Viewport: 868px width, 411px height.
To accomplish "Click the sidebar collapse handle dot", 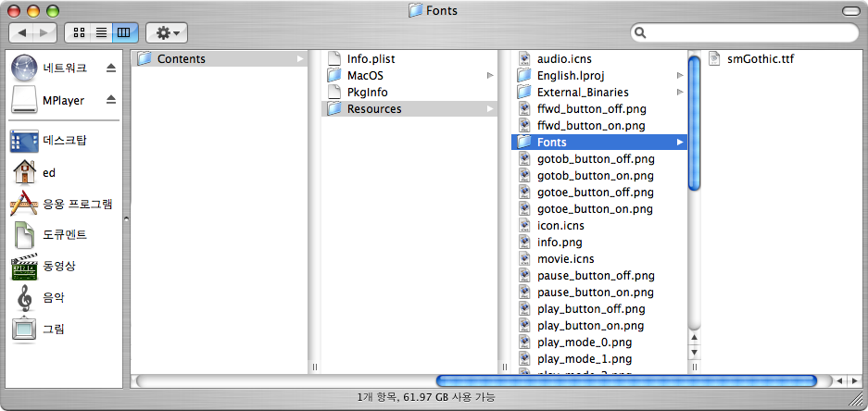I will (x=127, y=219).
